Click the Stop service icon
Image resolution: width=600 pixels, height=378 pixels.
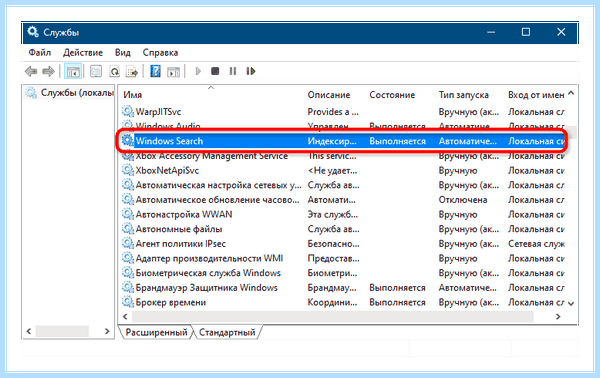pos(215,71)
